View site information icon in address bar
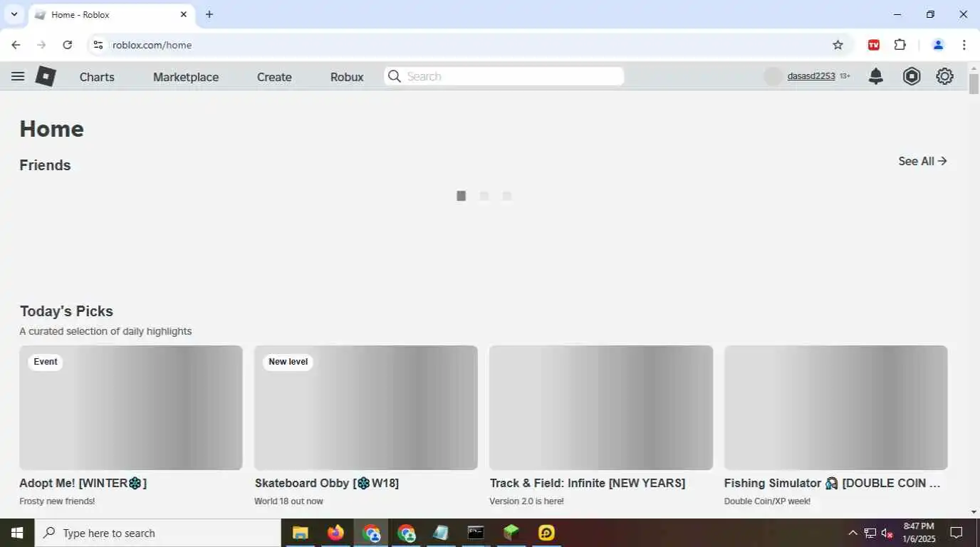This screenshot has width=980, height=547. click(x=98, y=45)
